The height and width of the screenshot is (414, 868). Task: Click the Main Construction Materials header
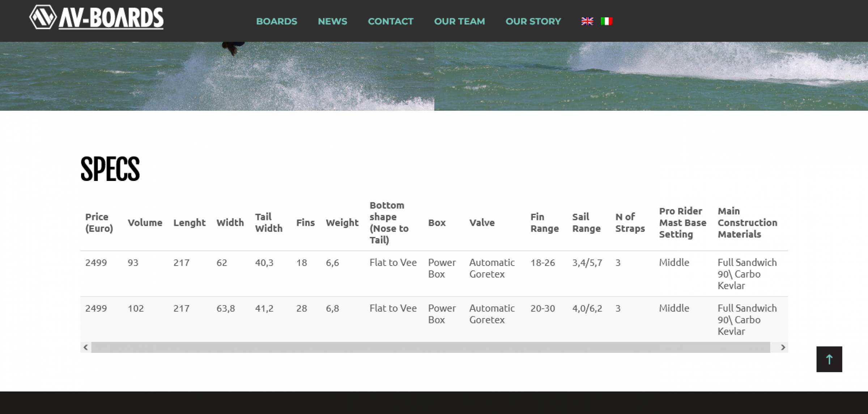747,223
